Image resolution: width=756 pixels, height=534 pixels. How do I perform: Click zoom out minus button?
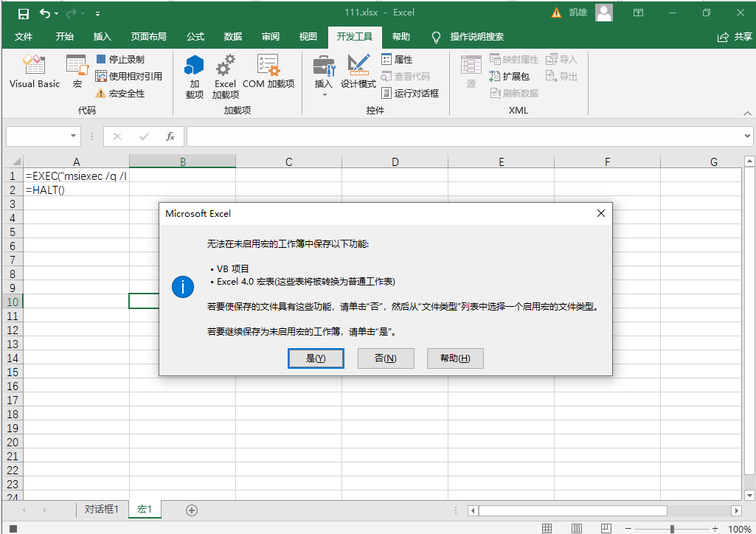click(628, 529)
